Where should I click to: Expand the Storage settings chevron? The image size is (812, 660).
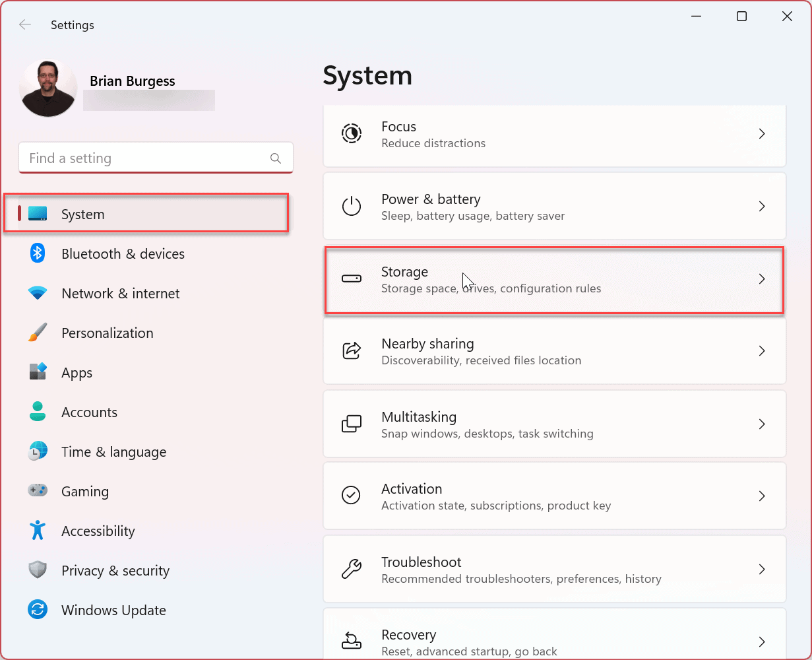(762, 279)
